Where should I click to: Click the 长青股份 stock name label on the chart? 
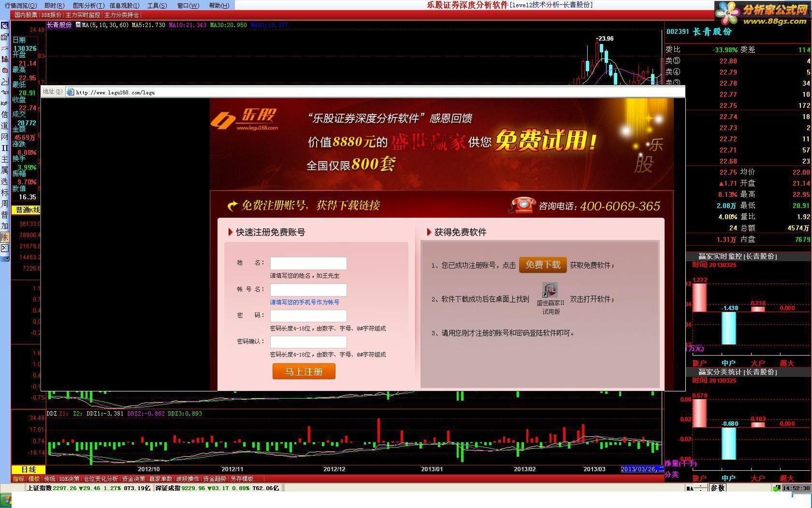59,25
